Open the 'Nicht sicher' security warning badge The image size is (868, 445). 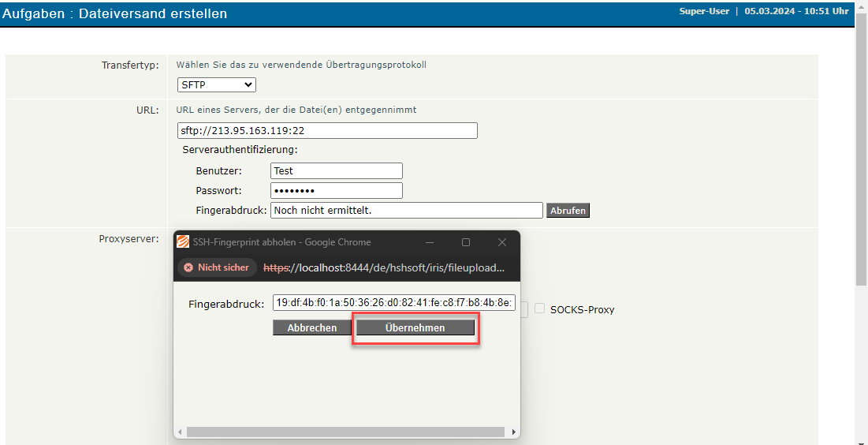[x=217, y=267]
